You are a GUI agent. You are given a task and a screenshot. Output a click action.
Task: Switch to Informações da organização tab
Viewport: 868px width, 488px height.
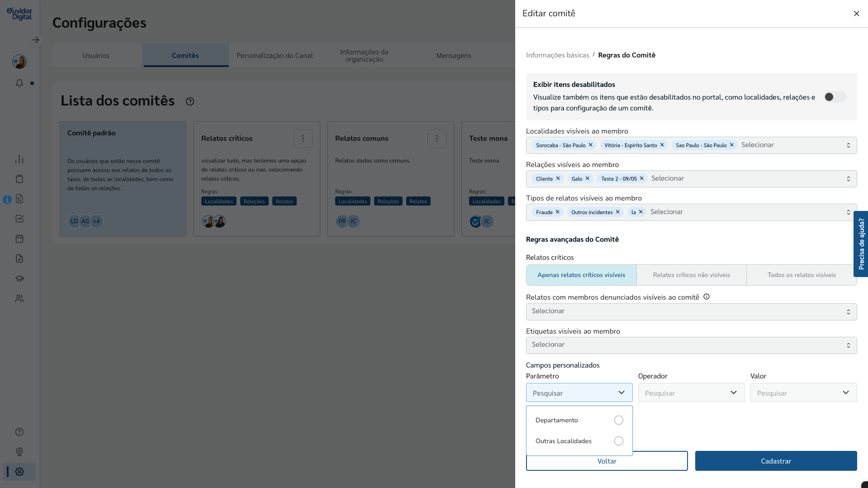coord(364,55)
